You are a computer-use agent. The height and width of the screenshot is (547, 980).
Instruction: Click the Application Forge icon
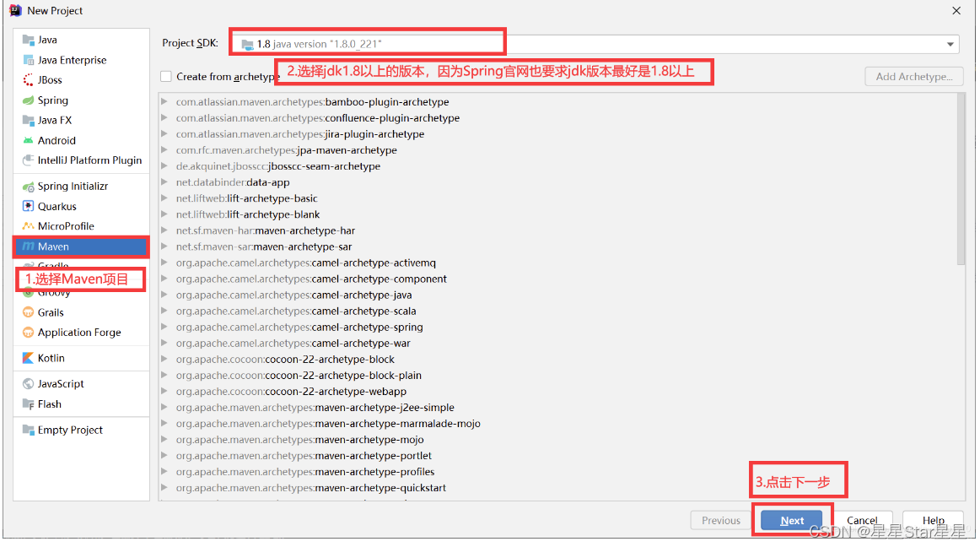click(28, 333)
